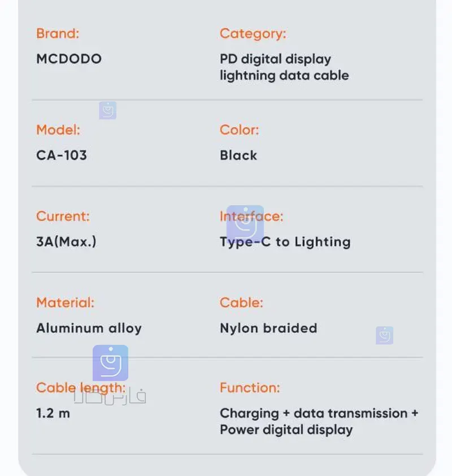The height and width of the screenshot is (476, 452).
Task: Click the Function heading label
Action: [x=250, y=388]
